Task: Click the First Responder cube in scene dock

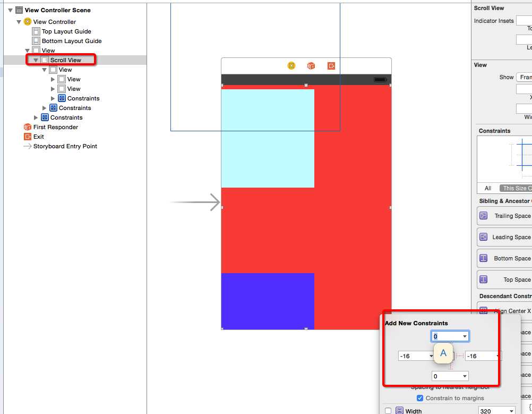Action: [311, 65]
